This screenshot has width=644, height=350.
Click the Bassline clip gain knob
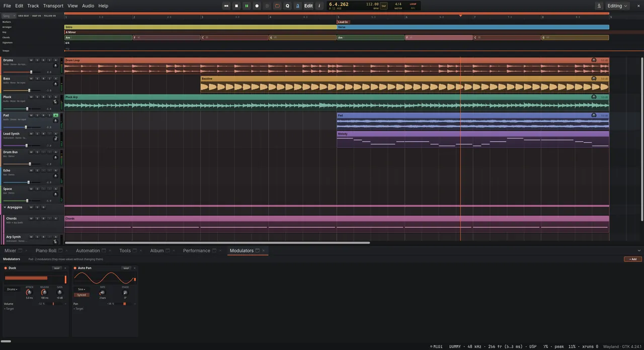(x=594, y=79)
